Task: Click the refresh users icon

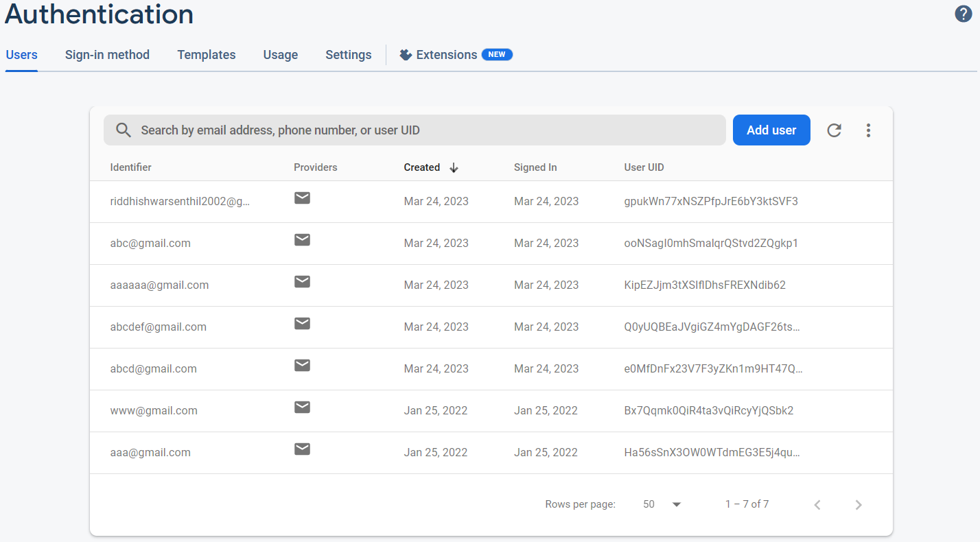Action: point(834,130)
